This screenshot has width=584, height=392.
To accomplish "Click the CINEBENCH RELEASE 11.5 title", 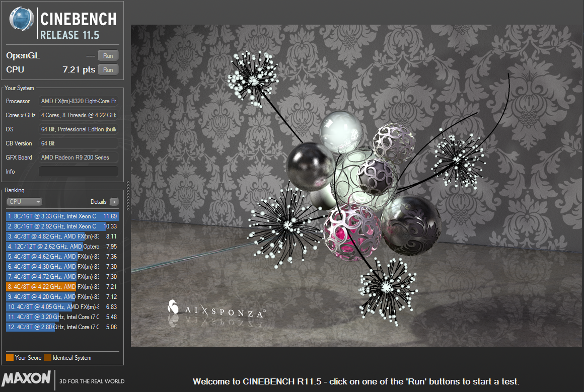I will pos(78,26).
